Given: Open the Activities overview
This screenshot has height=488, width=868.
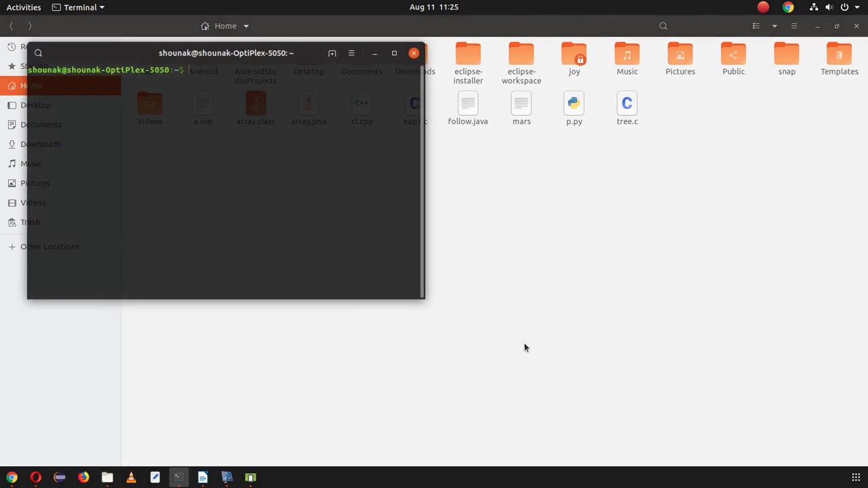Looking at the screenshot, I should [24, 7].
